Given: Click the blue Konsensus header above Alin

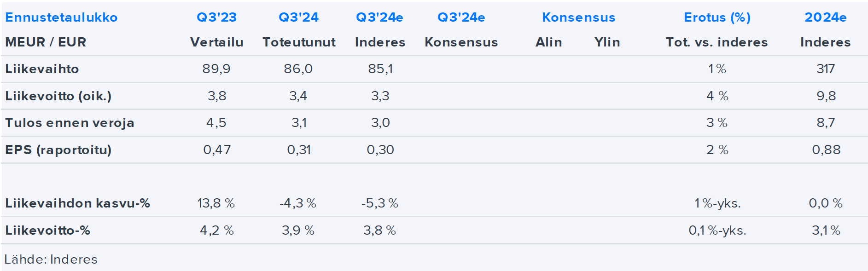Looking at the screenshot, I should pyautogui.click(x=578, y=17).
